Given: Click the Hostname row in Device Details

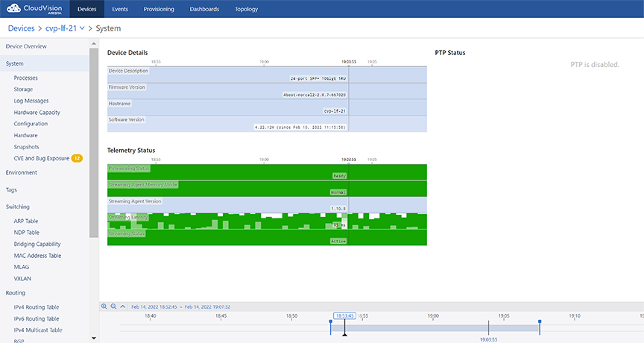Looking at the screenshot, I should [267, 107].
